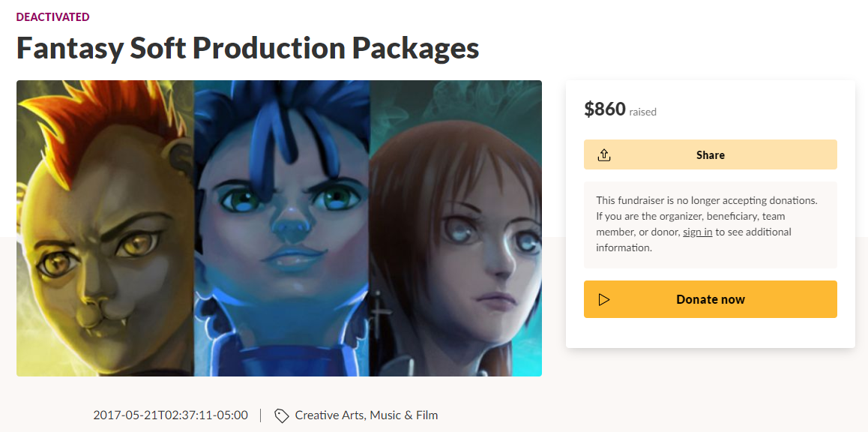Hit the Donate now button
This screenshot has height=432, width=868.
click(x=711, y=299)
